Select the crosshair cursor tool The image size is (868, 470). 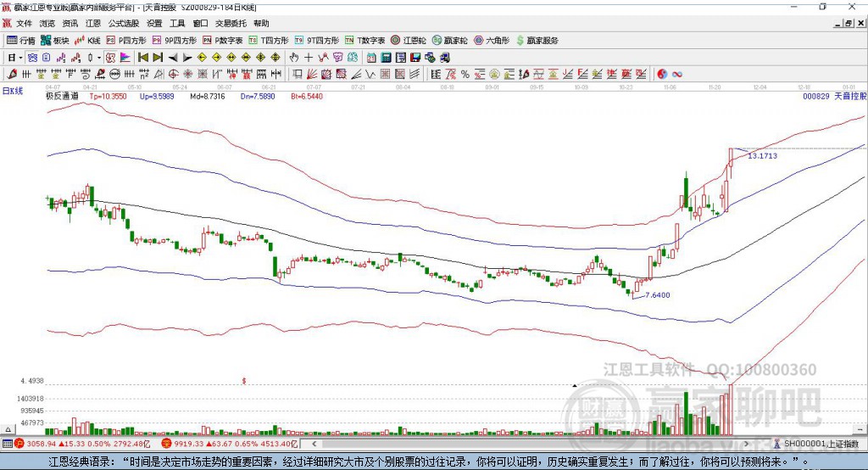pyautogui.click(x=309, y=57)
